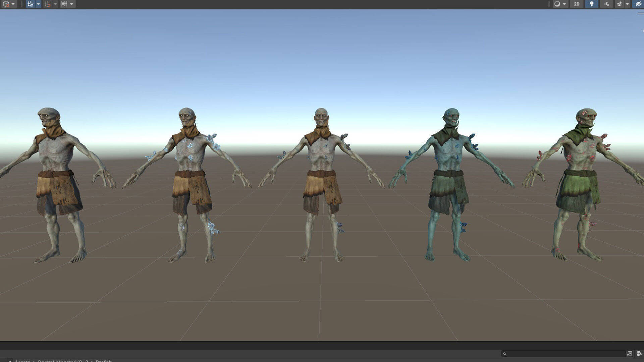
Task: Toggle grid snapping on Y axis
Action: point(31,4)
